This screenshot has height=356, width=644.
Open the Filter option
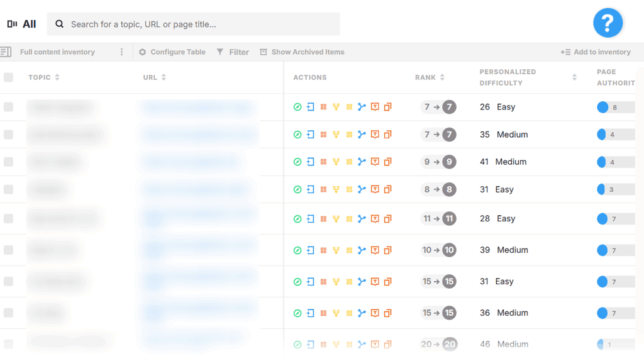coord(233,52)
